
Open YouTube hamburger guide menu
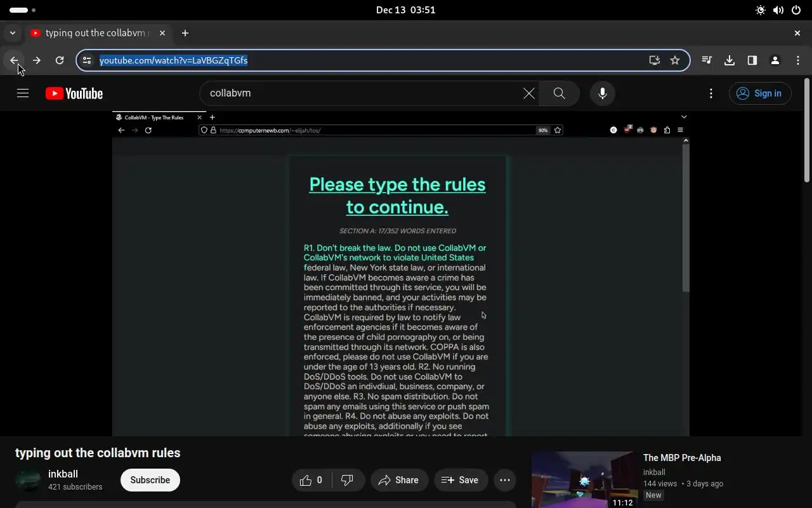click(x=23, y=93)
